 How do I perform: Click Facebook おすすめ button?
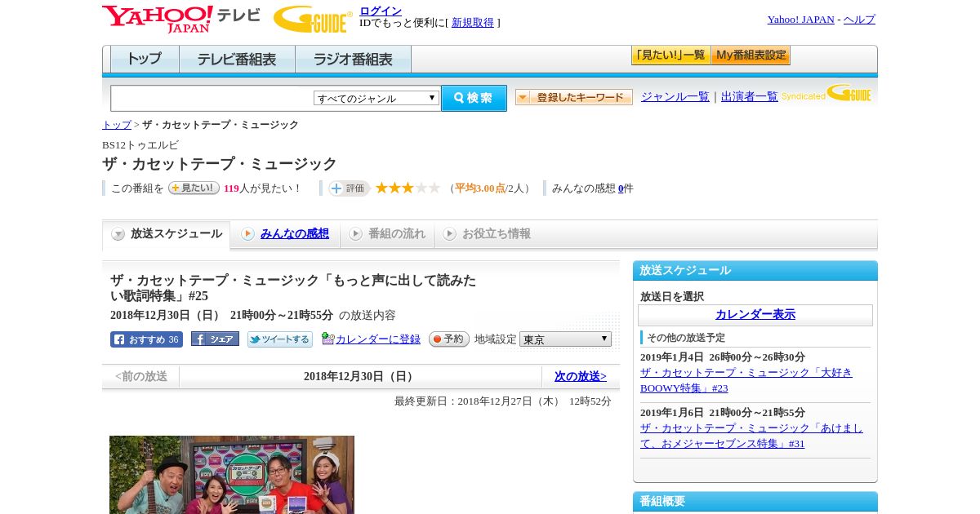point(146,339)
